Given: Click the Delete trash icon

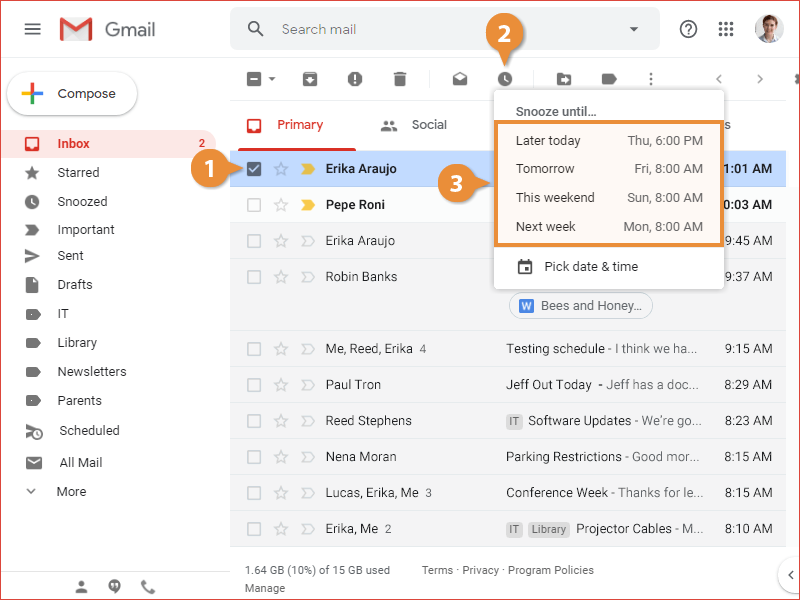Looking at the screenshot, I should 400,79.
